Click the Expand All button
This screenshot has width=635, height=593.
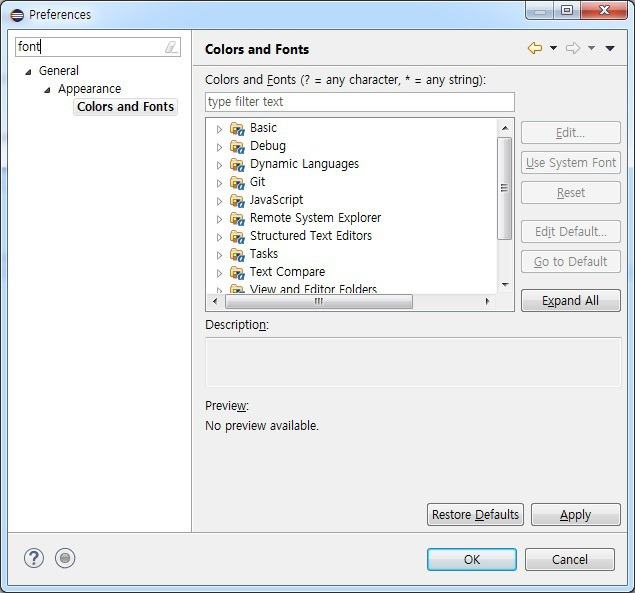point(570,301)
